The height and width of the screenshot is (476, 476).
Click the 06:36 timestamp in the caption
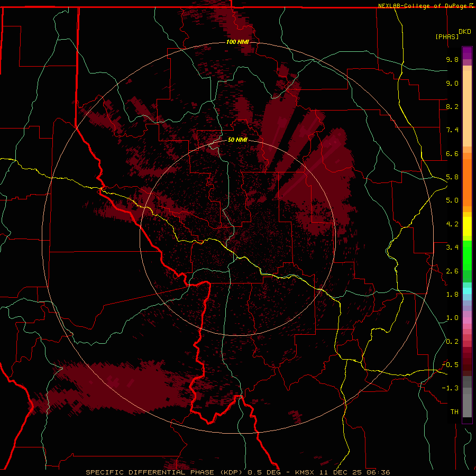[378, 472]
